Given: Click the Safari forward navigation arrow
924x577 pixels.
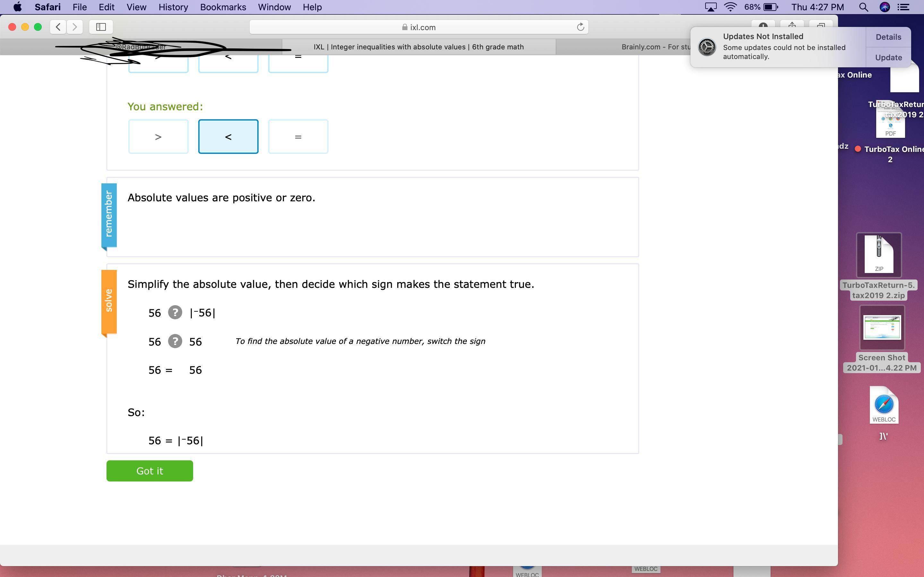Looking at the screenshot, I should coord(75,27).
